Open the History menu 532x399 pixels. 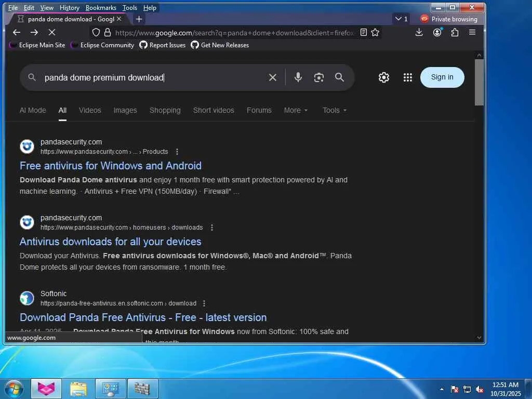(69, 7)
